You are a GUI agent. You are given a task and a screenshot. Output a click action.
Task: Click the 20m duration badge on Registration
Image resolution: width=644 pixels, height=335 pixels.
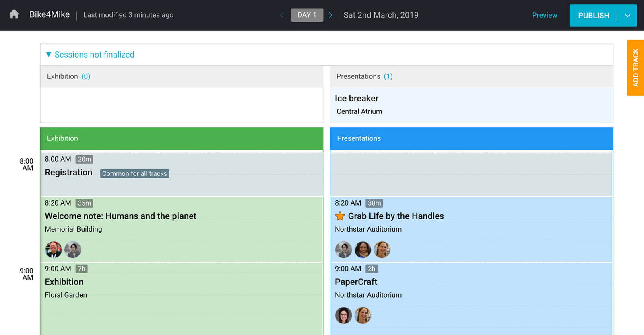point(84,159)
